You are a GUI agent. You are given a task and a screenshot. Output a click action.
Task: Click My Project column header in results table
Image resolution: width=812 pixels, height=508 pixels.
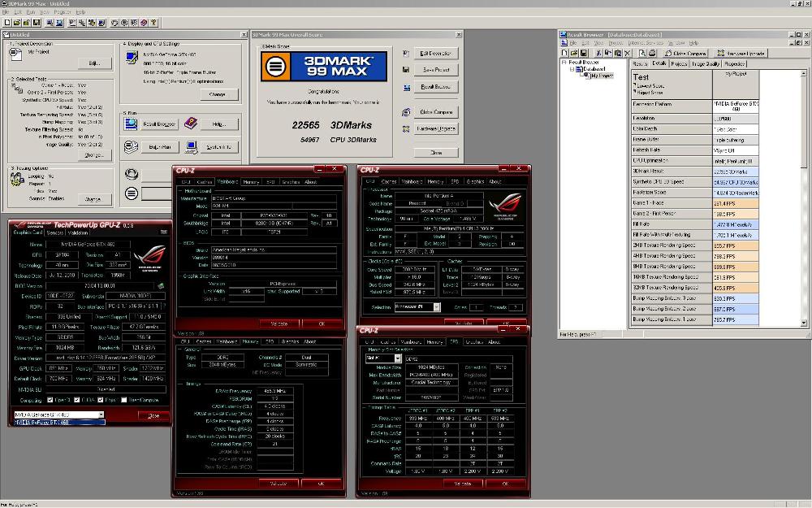pyautogui.click(x=736, y=85)
